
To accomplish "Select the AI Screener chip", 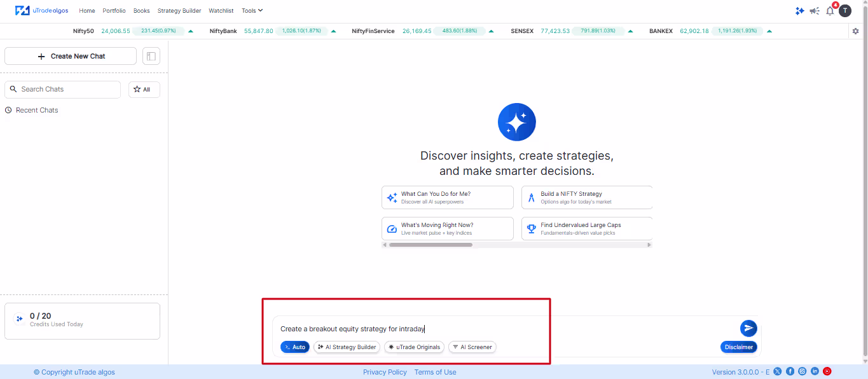I will (472, 347).
